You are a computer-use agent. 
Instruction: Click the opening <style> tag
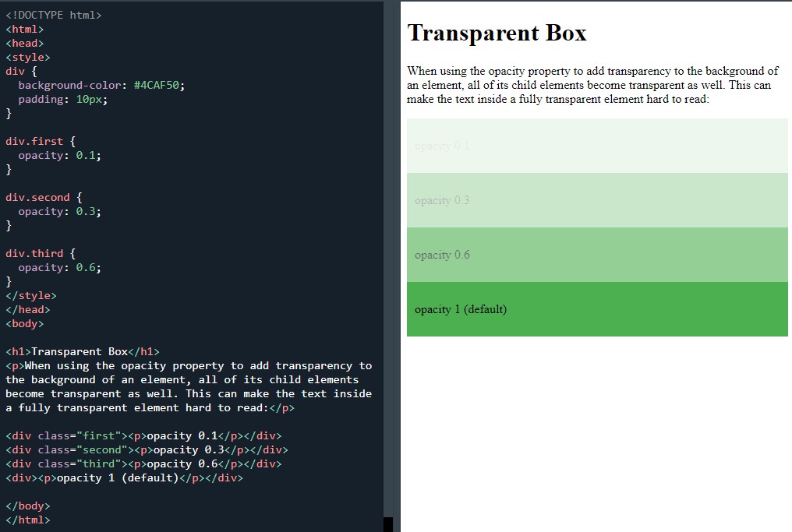point(27,56)
